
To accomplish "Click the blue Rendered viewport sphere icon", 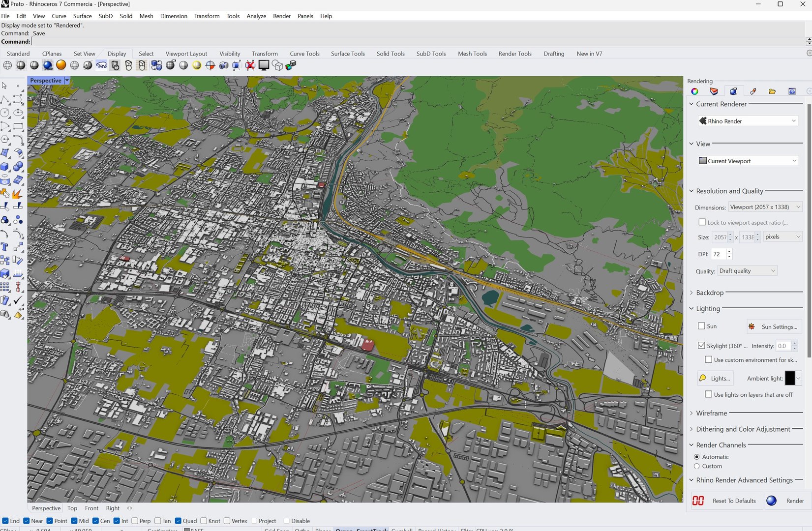I will [x=48, y=65].
